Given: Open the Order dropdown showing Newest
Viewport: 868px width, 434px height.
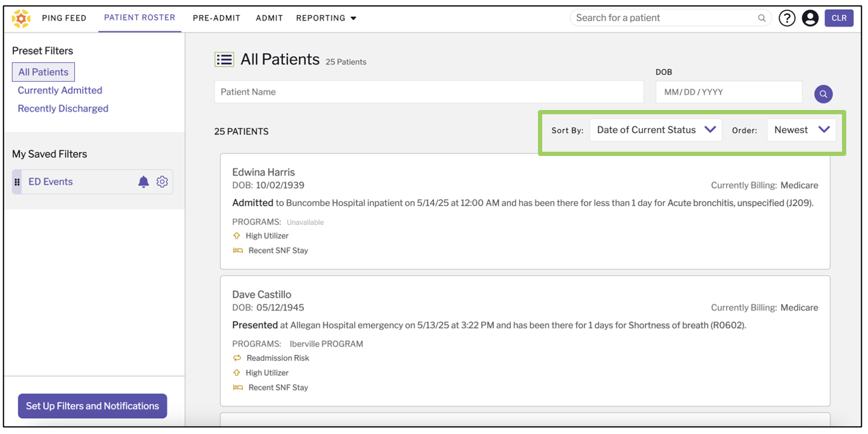Looking at the screenshot, I should coord(801,129).
